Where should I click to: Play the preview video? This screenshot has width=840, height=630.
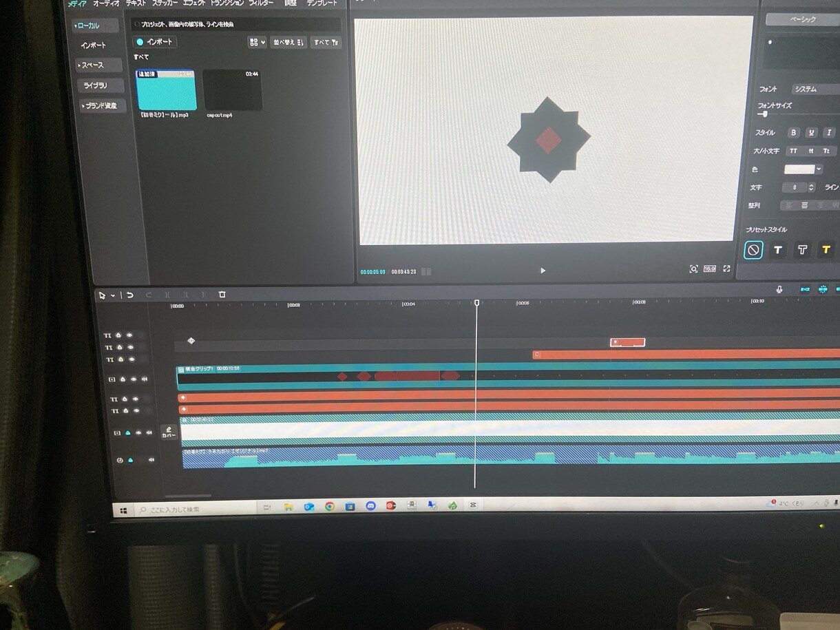click(543, 271)
